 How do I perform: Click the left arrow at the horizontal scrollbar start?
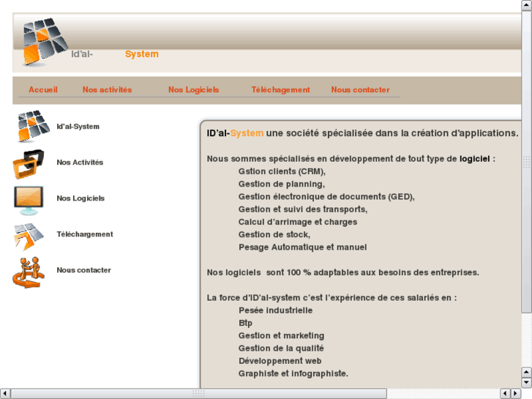5,394
